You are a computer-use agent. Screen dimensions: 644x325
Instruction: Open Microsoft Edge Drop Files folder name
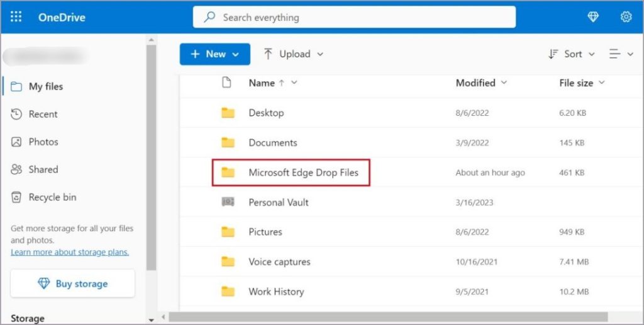pyautogui.click(x=304, y=173)
